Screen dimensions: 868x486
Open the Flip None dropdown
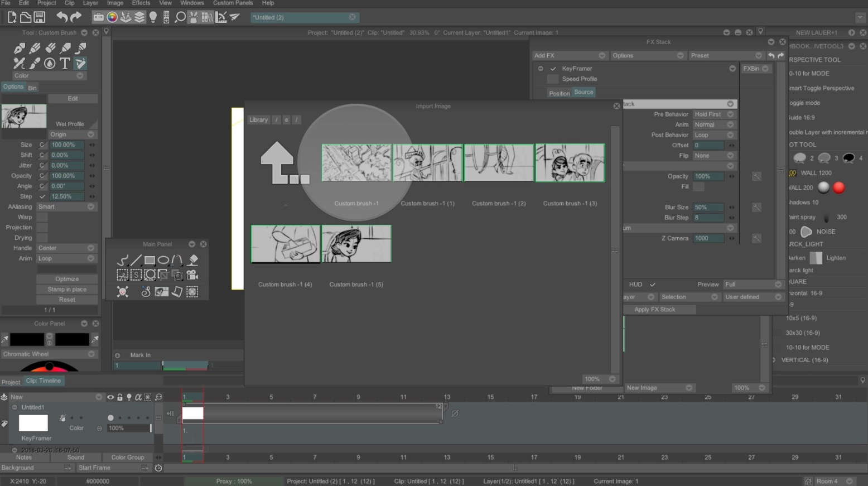pos(714,156)
